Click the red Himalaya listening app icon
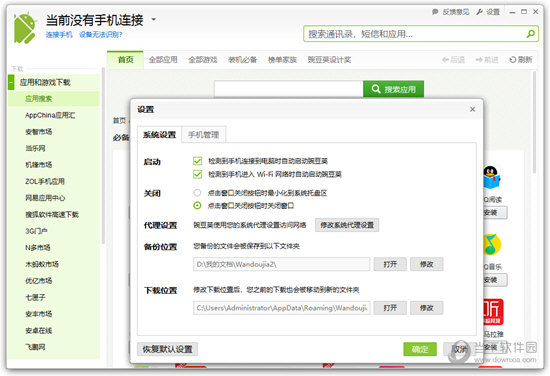 coord(493,311)
